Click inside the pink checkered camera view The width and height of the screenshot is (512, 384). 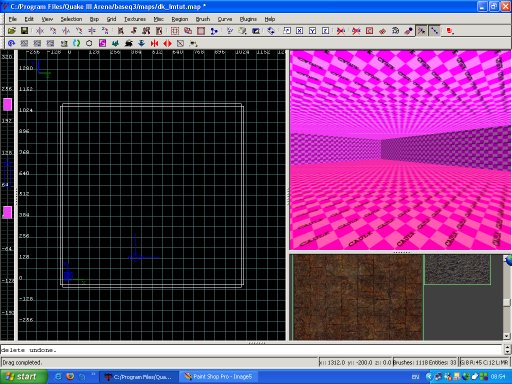point(400,150)
